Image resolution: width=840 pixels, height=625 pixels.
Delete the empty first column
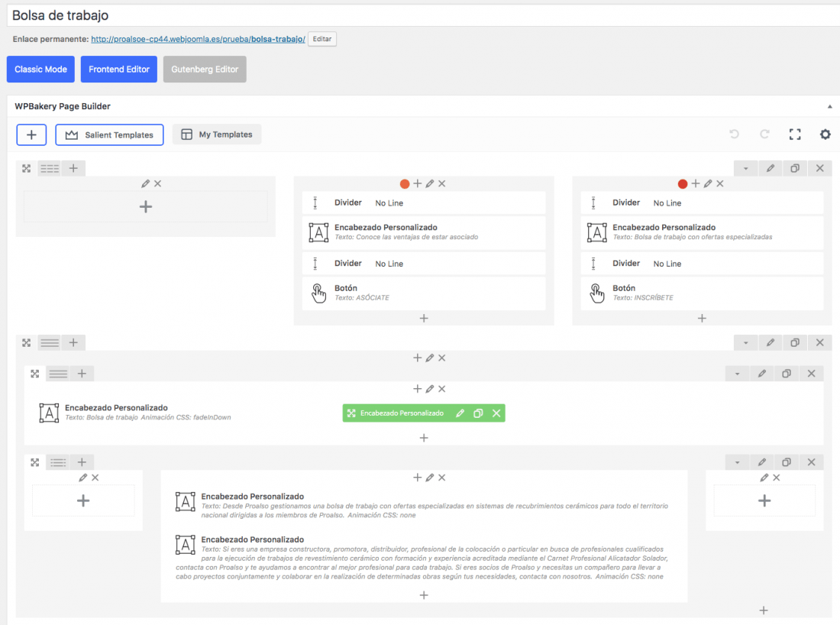(x=157, y=183)
